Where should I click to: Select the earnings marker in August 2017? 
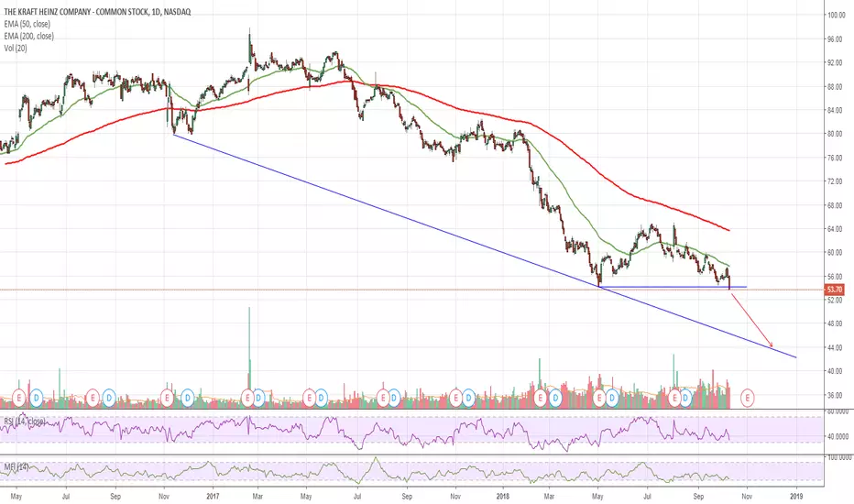(383, 398)
